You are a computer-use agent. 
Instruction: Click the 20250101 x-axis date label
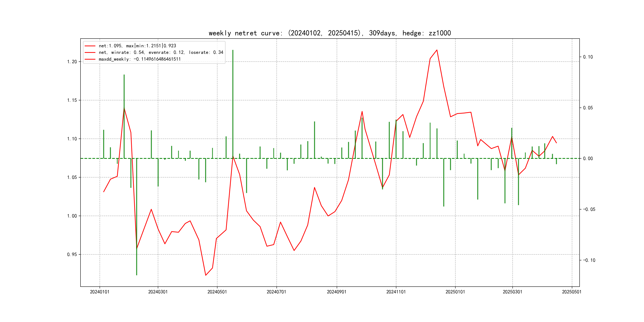[x=455, y=292]
